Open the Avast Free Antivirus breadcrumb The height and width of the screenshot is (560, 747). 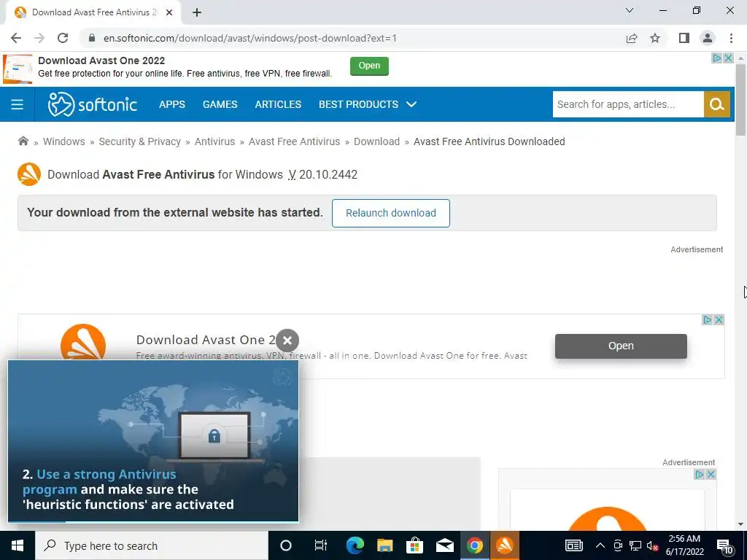[x=294, y=141]
